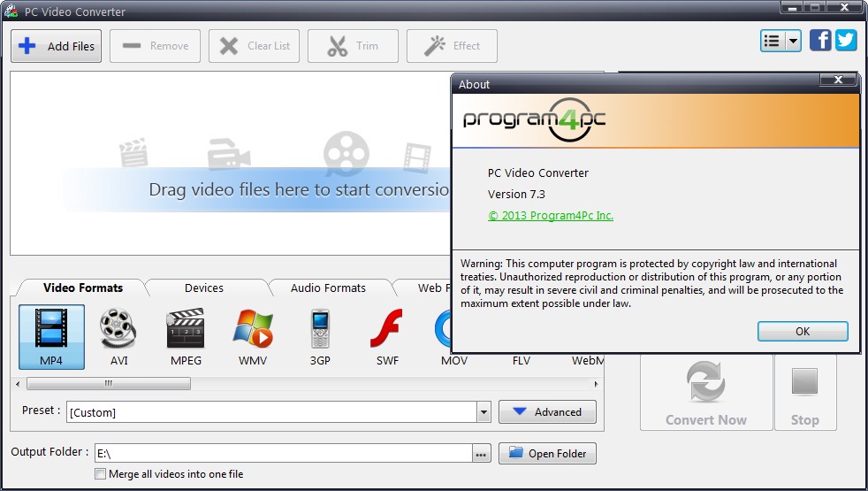The width and height of the screenshot is (868, 491).
Task: Click the Add Files button
Action: 56,46
